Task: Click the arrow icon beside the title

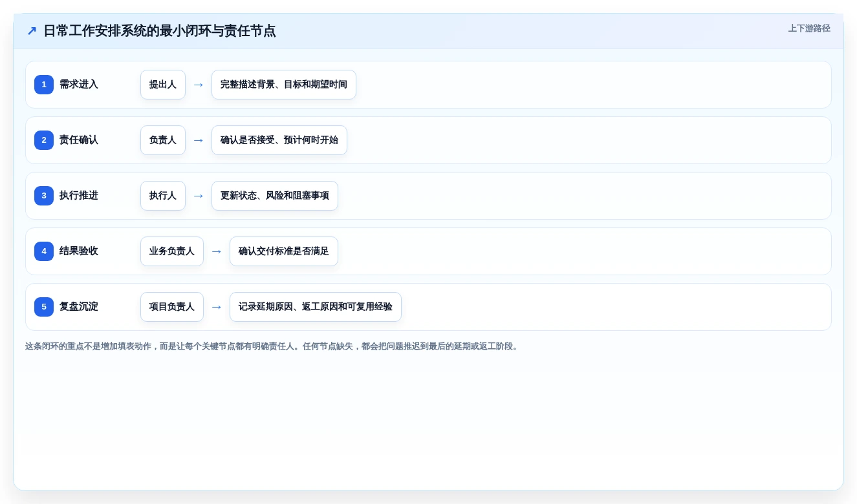Action: (x=32, y=31)
